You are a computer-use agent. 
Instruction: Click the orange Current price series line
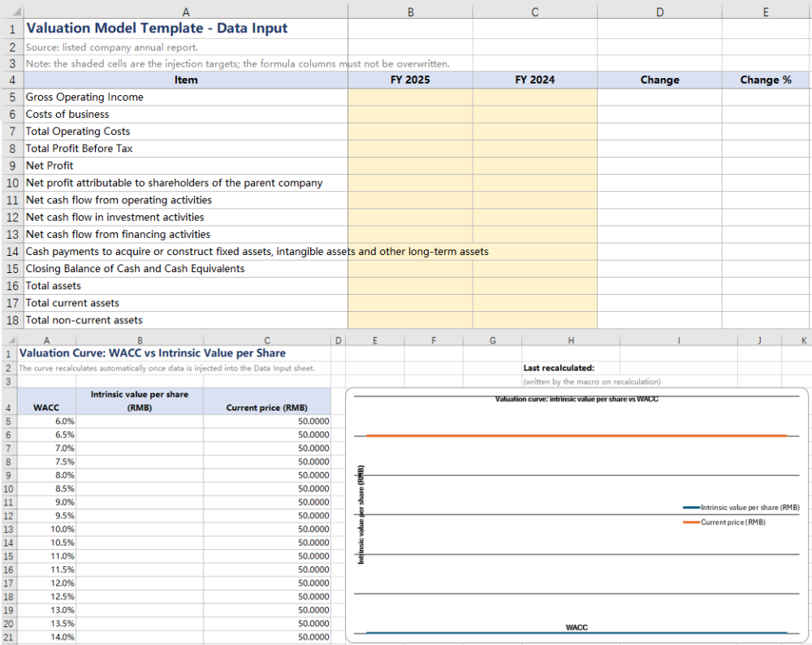coord(577,435)
